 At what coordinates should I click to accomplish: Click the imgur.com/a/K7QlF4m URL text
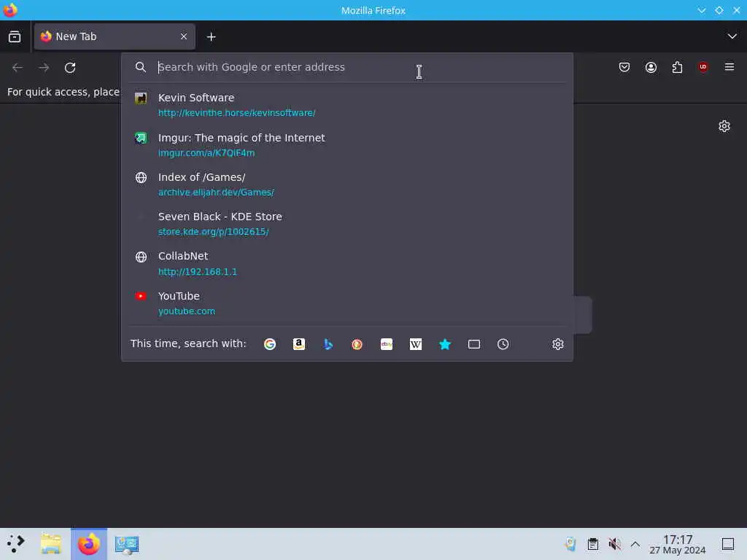[x=206, y=153]
